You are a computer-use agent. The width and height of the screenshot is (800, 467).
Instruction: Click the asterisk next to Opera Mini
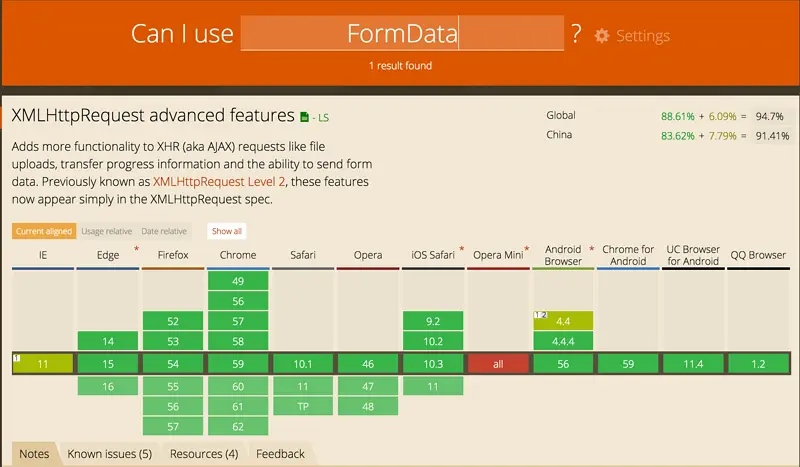pos(527,249)
